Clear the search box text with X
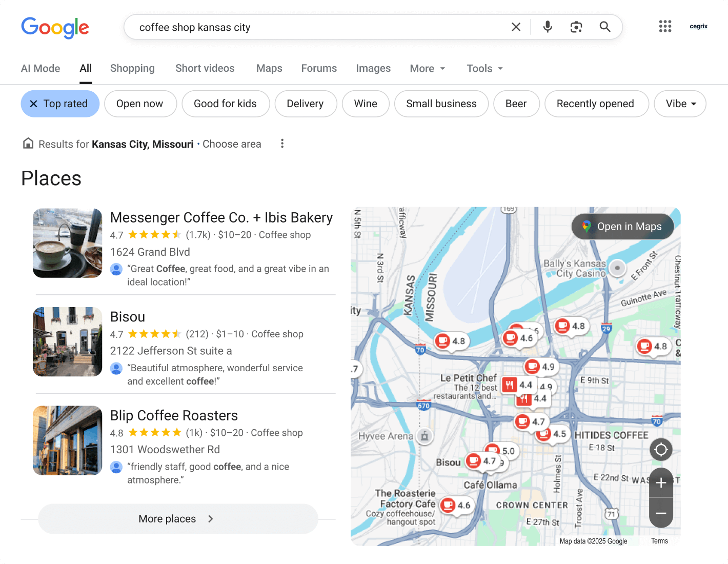 coord(516,27)
